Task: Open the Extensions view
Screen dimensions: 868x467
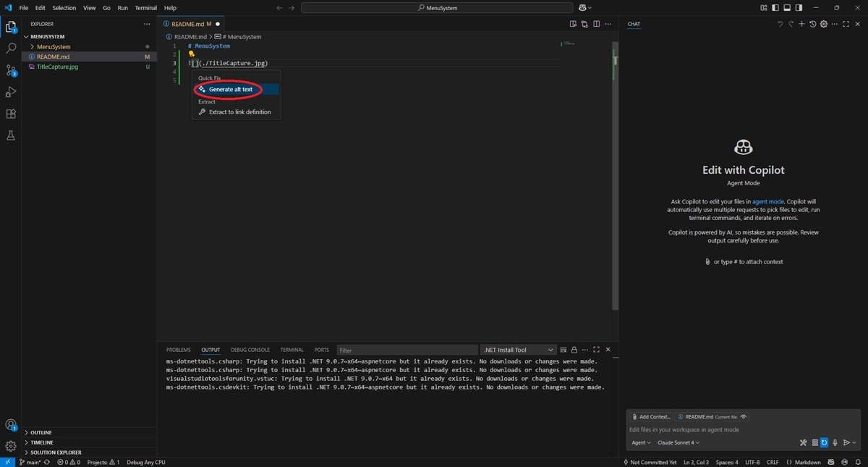Action: pyautogui.click(x=11, y=114)
